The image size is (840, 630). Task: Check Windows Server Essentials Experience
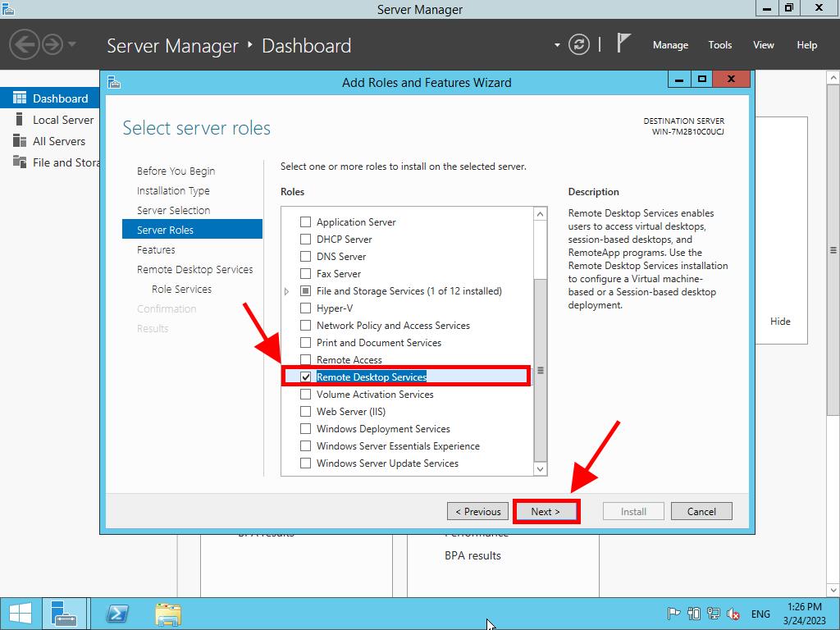point(305,445)
